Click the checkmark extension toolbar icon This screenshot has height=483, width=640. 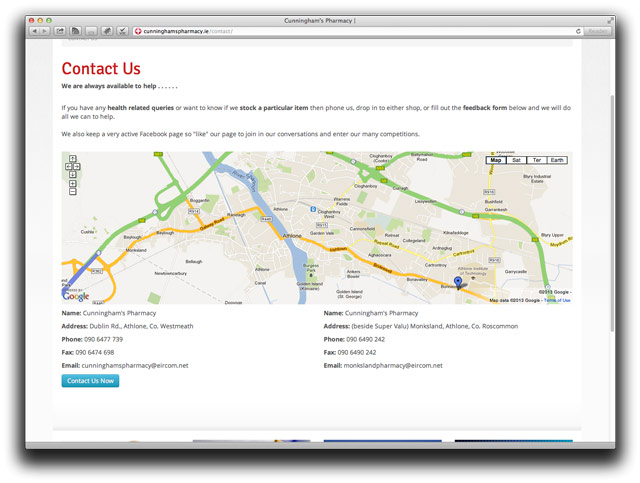click(122, 31)
